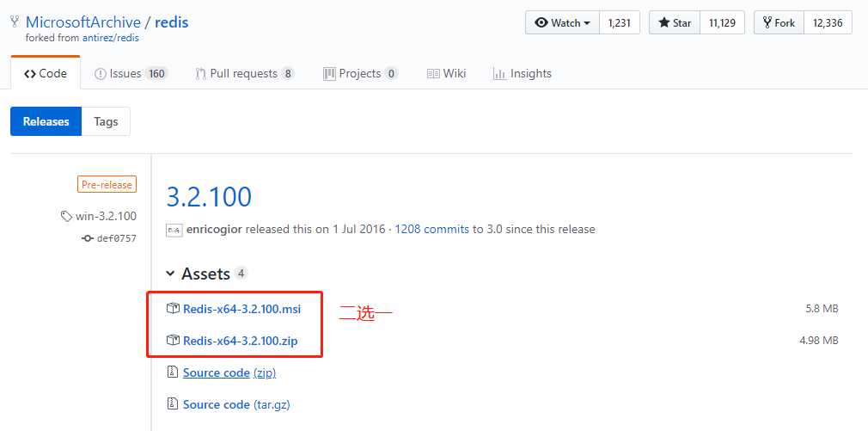The height and width of the screenshot is (431, 868).
Task: Click the Wiki tab book icon
Action: pyautogui.click(x=433, y=74)
